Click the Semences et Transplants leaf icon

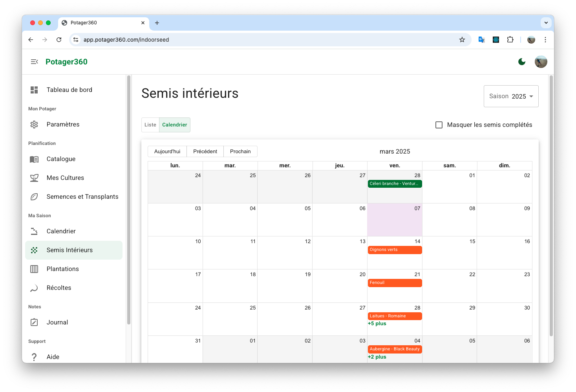(x=34, y=196)
